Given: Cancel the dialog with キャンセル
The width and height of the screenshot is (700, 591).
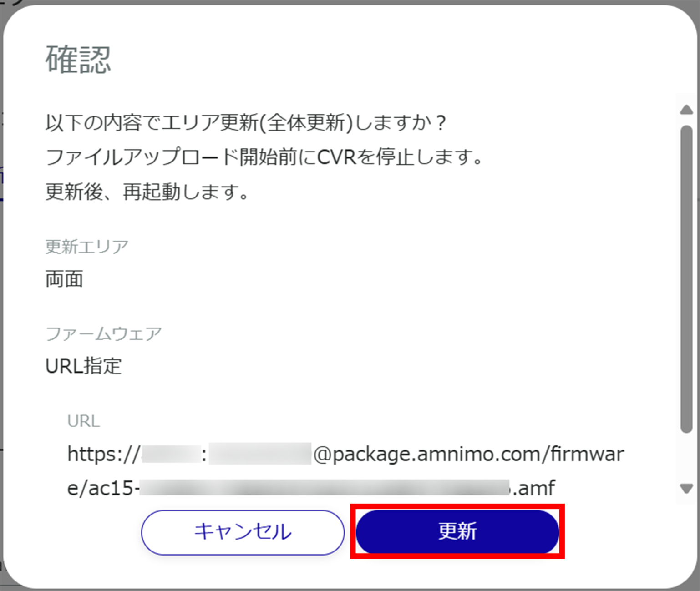Looking at the screenshot, I should (243, 532).
